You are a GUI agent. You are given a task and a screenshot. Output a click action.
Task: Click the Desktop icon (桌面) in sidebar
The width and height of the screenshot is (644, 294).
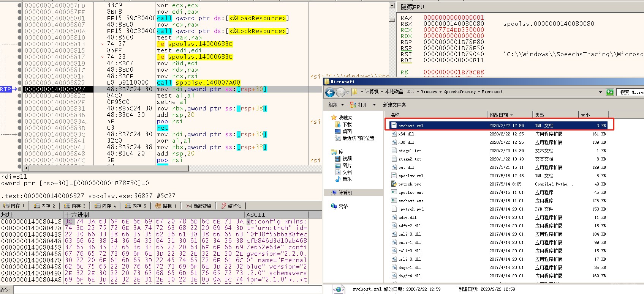(338, 131)
